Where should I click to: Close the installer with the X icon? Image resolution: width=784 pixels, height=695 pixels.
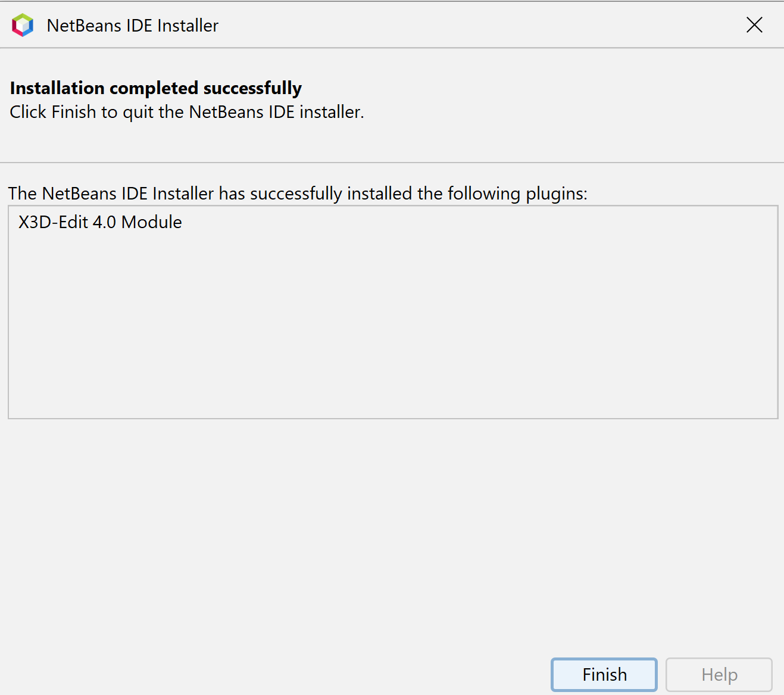coord(754,25)
